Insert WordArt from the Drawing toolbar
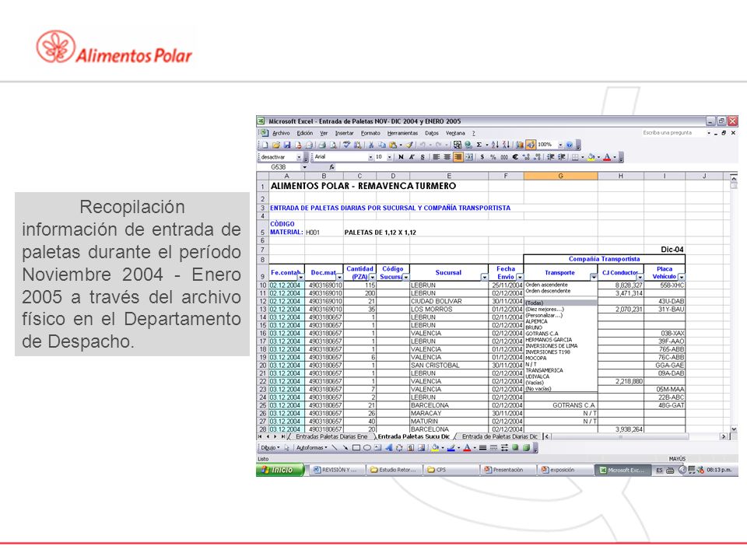 coord(389,448)
